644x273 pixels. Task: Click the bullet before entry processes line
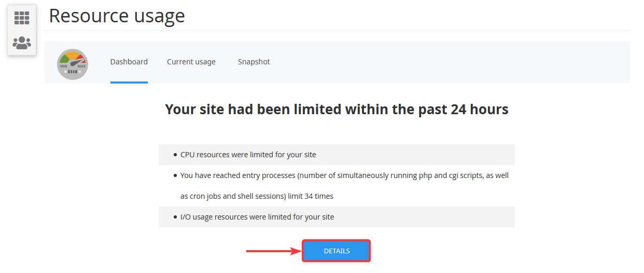[x=175, y=175]
